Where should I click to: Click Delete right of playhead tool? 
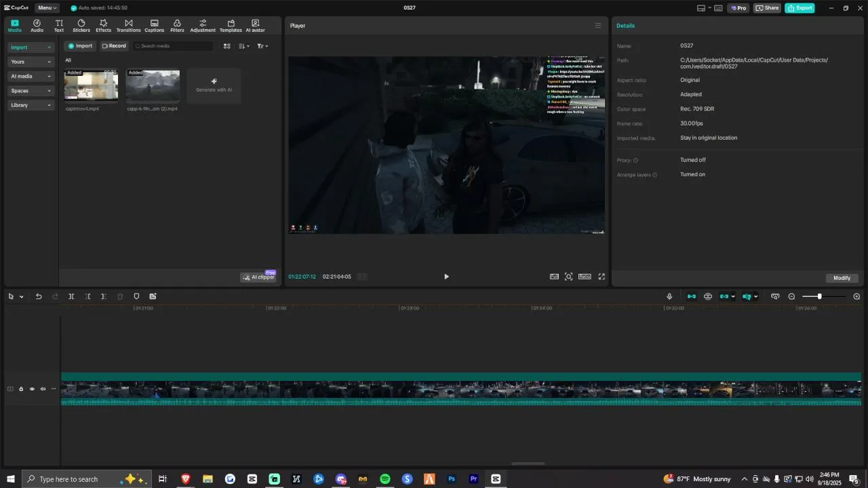104,296
